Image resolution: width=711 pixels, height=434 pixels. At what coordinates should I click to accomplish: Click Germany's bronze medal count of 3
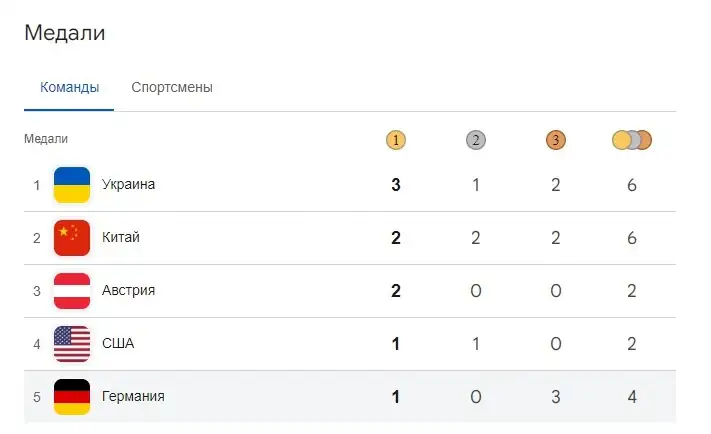[x=555, y=397]
